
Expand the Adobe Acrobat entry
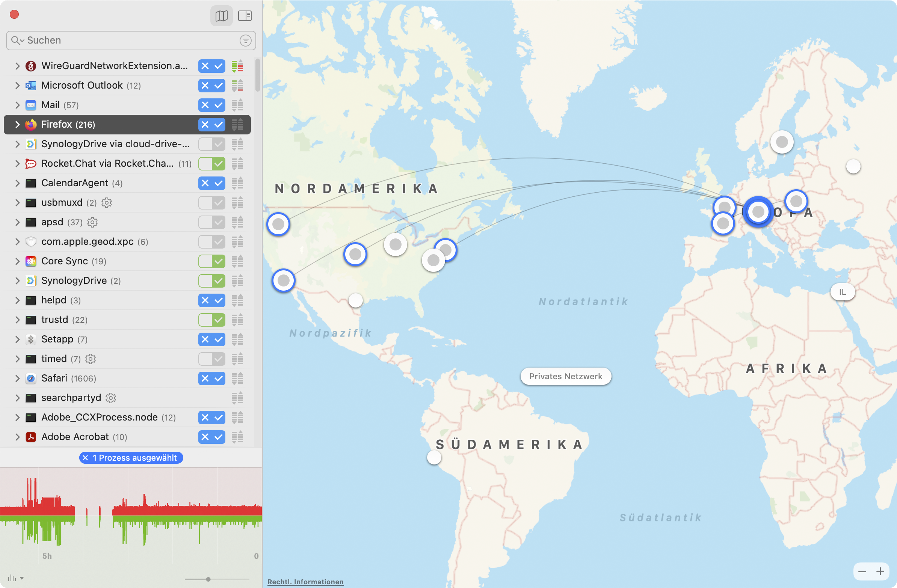(x=17, y=437)
